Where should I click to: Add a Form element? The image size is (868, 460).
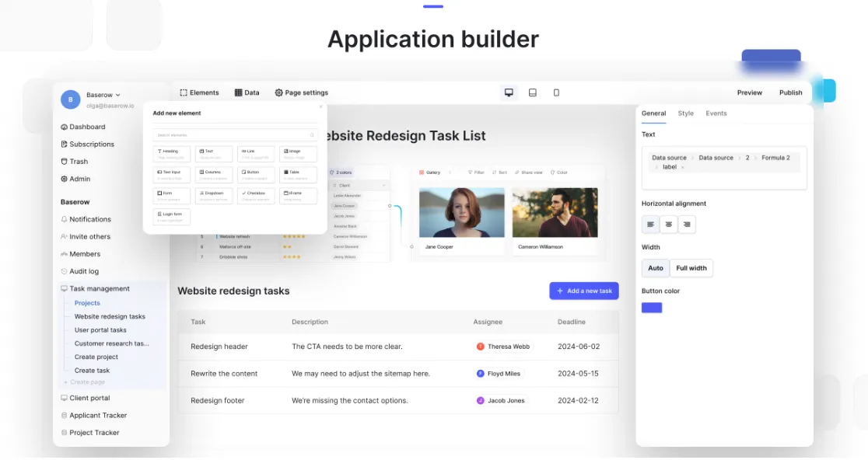point(172,196)
